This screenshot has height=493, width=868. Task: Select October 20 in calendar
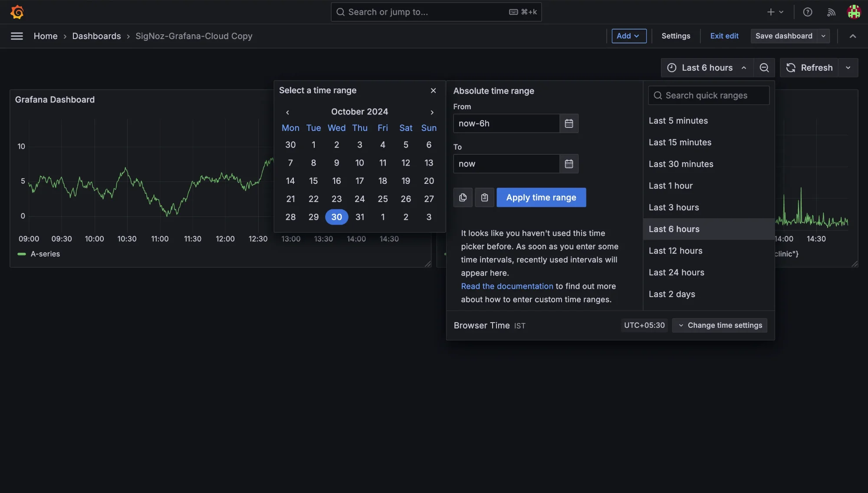[429, 181]
